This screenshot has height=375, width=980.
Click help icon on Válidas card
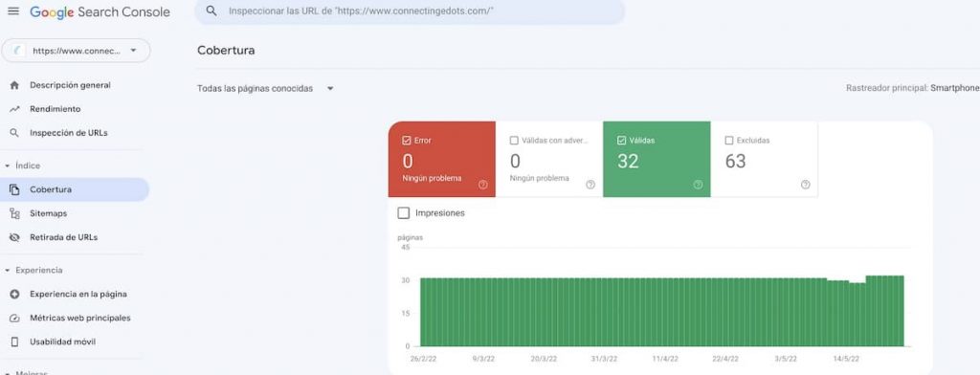(698, 185)
